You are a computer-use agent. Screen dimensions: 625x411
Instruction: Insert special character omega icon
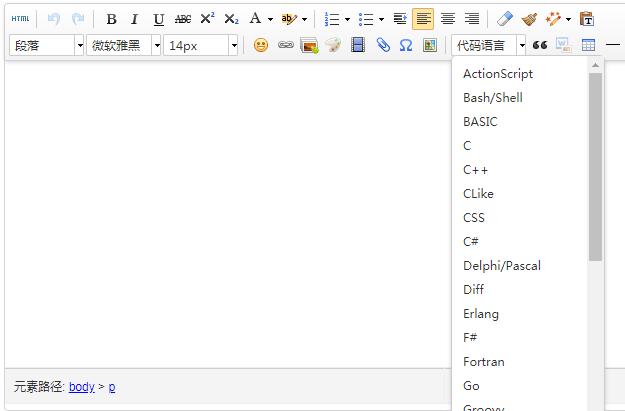tap(406, 45)
